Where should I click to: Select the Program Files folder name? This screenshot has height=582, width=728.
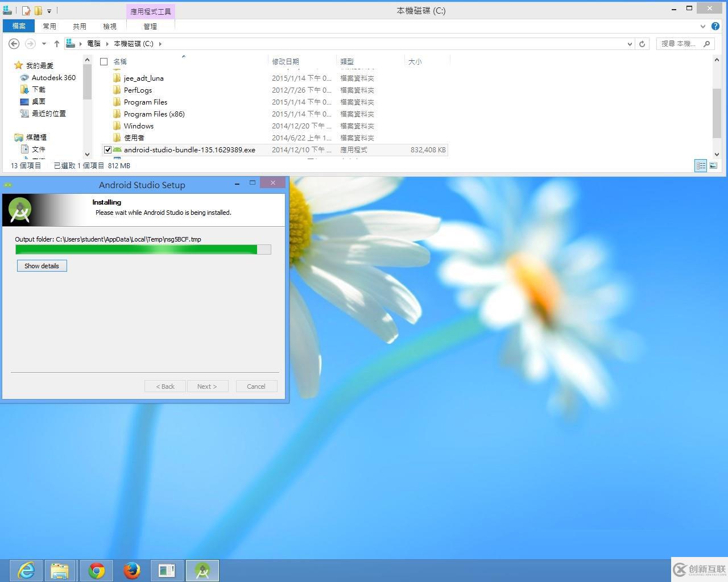pyautogui.click(x=146, y=102)
